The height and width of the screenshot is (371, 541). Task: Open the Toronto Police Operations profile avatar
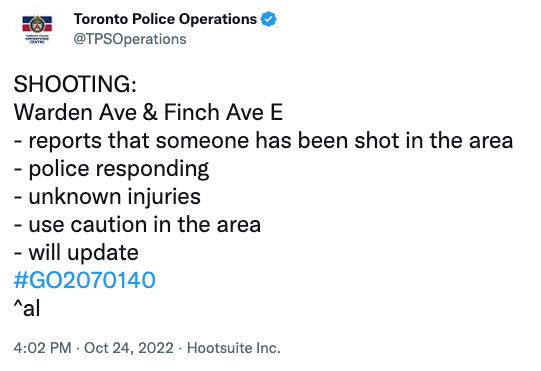[37, 29]
